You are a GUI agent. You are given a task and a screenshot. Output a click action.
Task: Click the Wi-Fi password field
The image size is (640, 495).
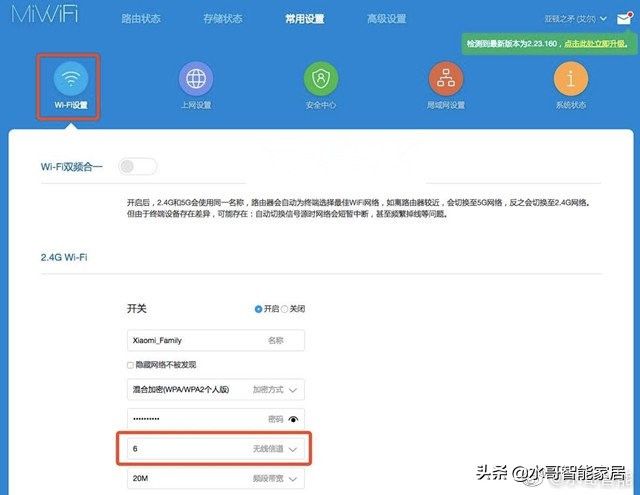click(x=216, y=419)
